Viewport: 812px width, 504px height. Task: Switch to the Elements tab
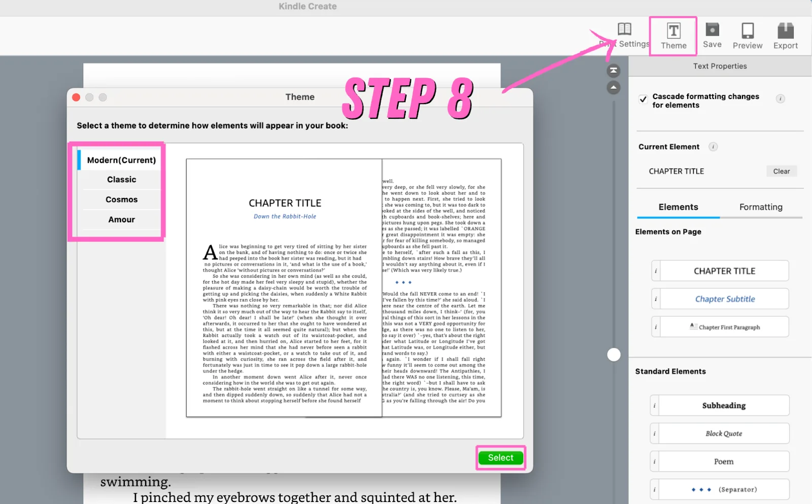point(678,207)
